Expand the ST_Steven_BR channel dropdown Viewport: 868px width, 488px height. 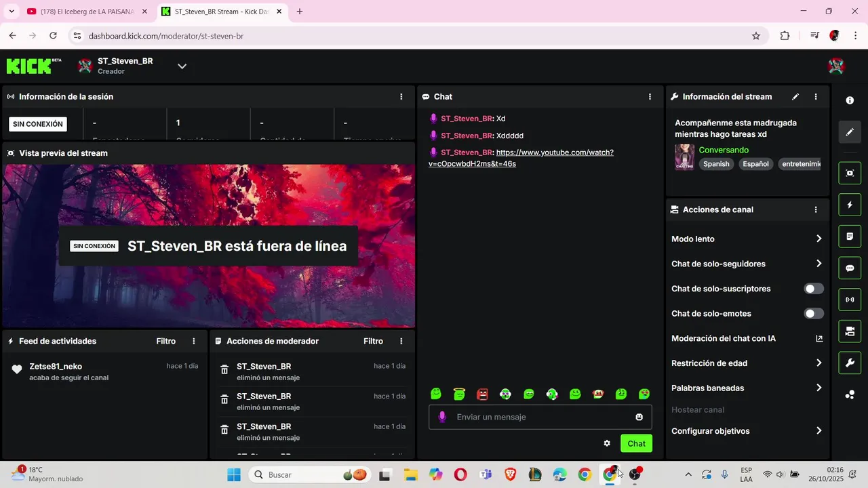point(182,66)
